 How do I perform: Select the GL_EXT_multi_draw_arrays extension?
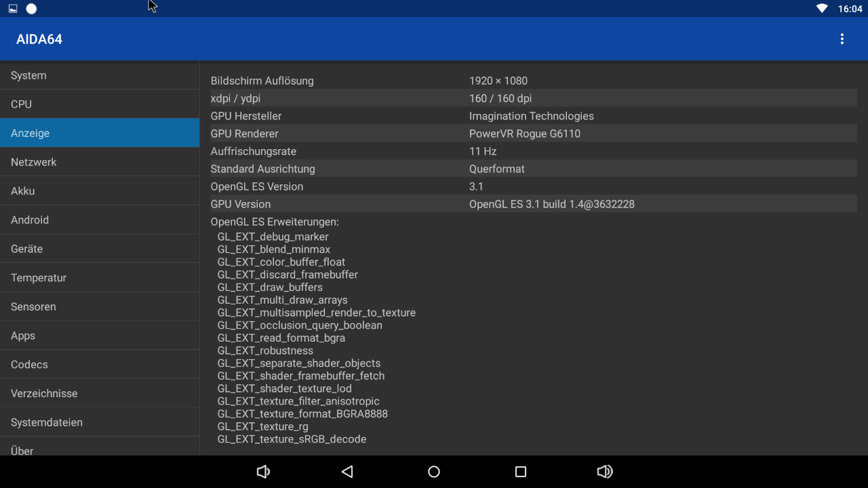282,300
